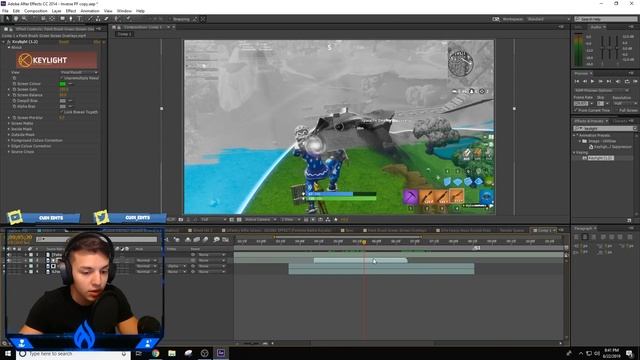
Task: Open Keylight View dropdown
Action: click(79, 72)
